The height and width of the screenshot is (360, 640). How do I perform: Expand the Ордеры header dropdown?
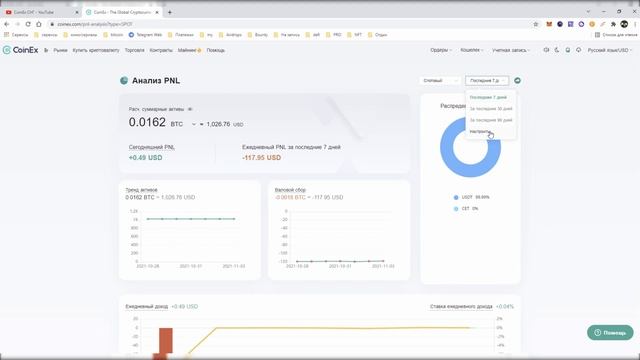pyautogui.click(x=441, y=50)
